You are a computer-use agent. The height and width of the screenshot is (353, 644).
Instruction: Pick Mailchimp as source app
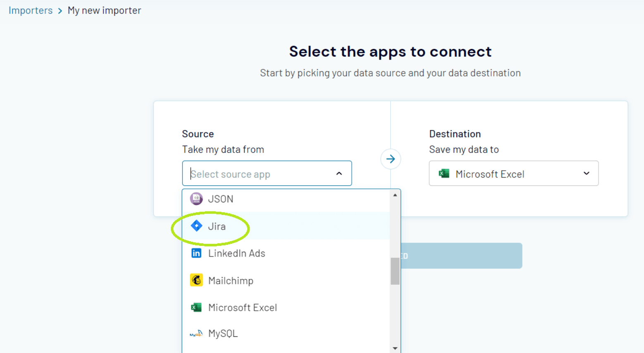tap(231, 281)
